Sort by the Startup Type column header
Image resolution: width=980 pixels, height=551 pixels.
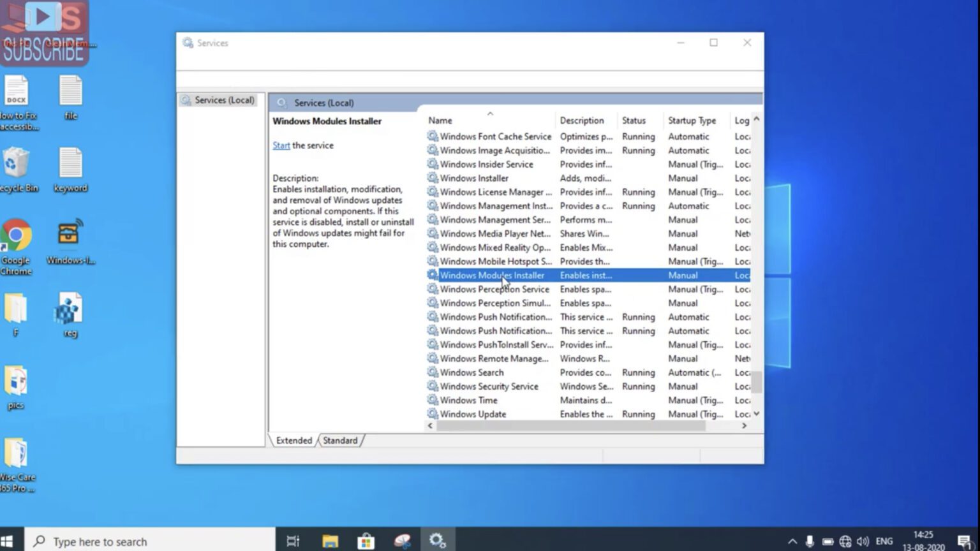click(x=692, y=121)
